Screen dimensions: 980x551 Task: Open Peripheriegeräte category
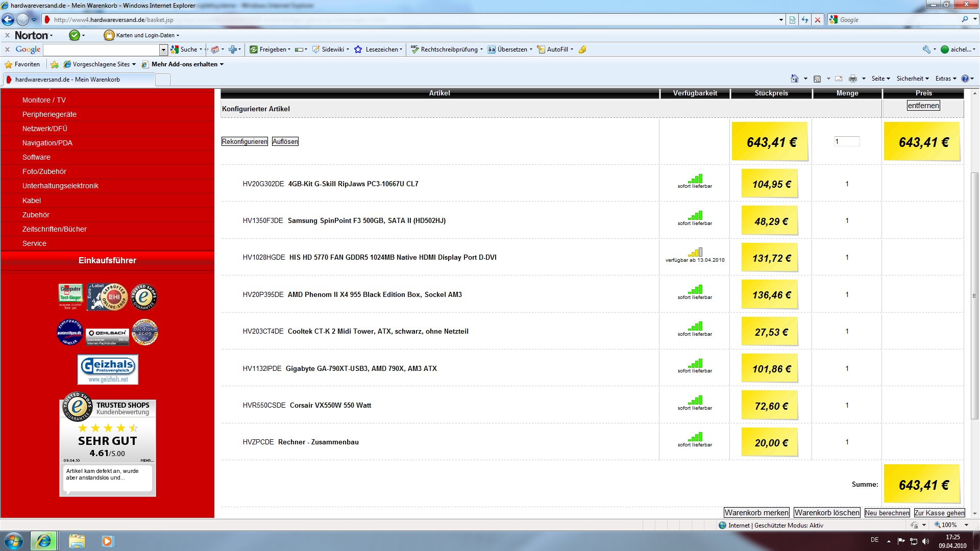pos(50,114)
